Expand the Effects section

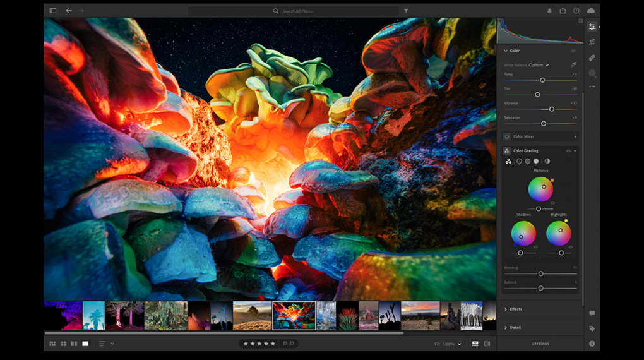(513, 309)
